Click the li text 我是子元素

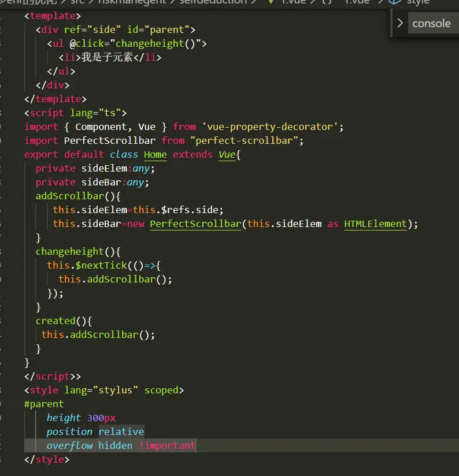[107, 57]
